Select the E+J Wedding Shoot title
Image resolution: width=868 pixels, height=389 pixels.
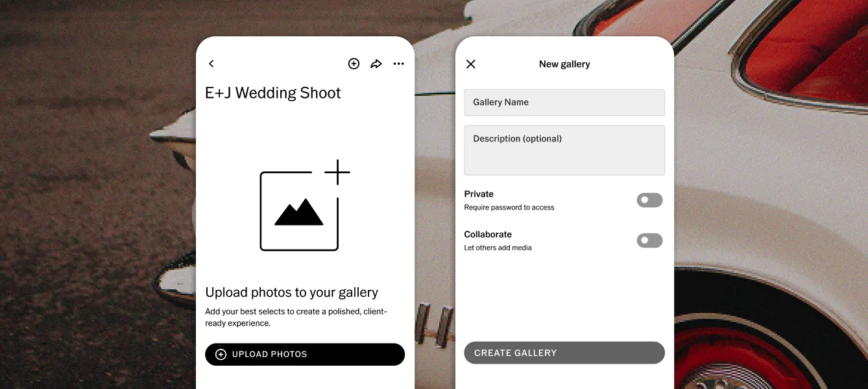coord(273,93)
